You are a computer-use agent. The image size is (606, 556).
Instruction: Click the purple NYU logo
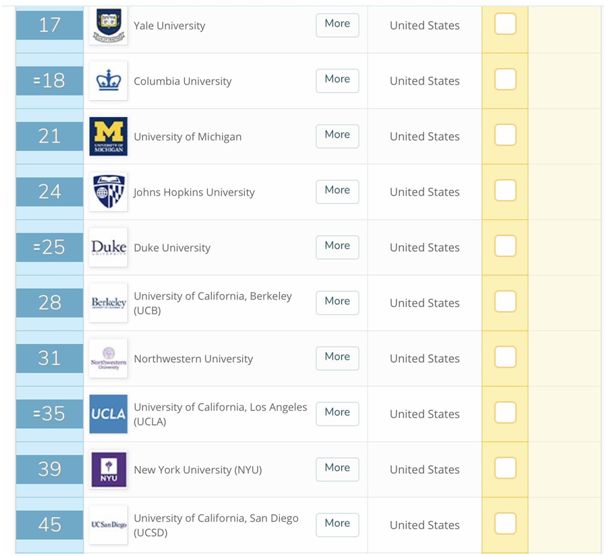pos(109,469)
